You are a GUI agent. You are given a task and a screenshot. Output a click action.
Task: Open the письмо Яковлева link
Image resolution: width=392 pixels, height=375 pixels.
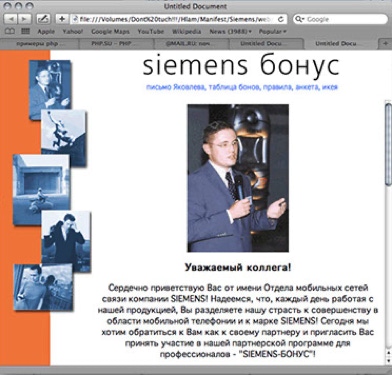[176, 87]
